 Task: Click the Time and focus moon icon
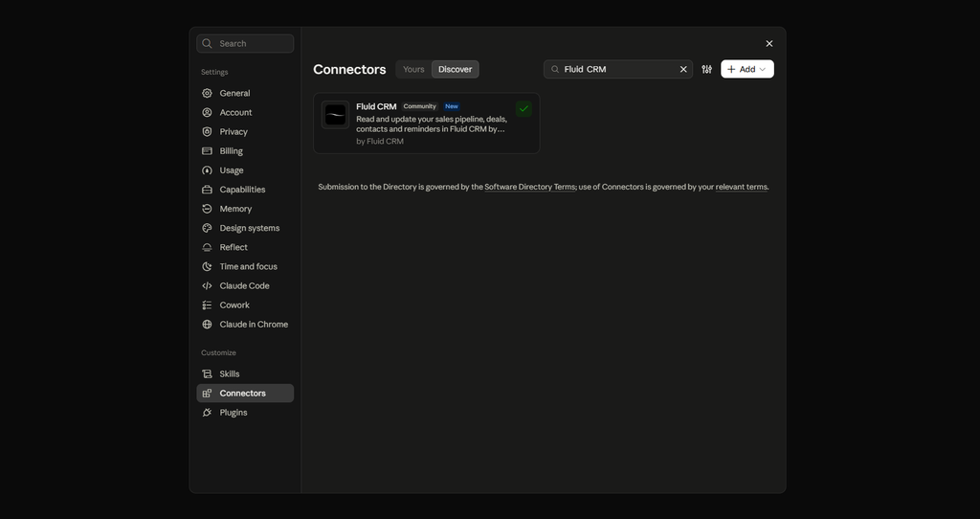(x=207, y=266)
